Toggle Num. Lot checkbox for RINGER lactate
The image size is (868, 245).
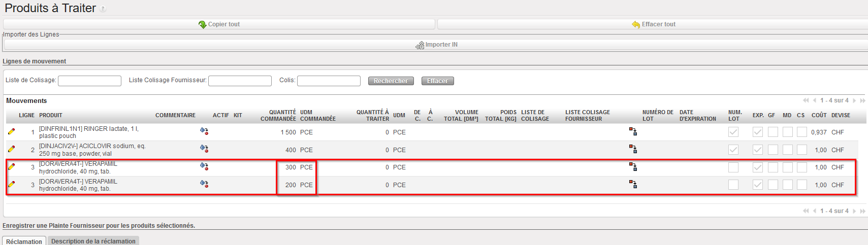[x=733, y=132]
